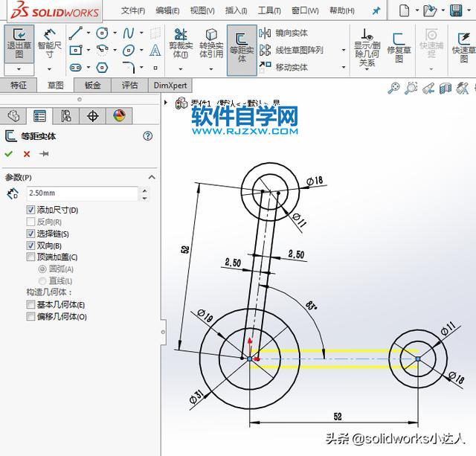Uncheck the Add Dimensions (添加尺寸) checkbox
Image resolution: width=476 pixels, height=456 pixels.
coord(30,210)
